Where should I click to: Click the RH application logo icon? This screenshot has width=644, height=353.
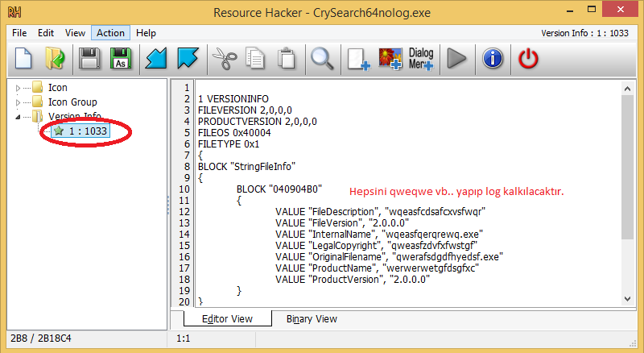click(x=14, y=12)
